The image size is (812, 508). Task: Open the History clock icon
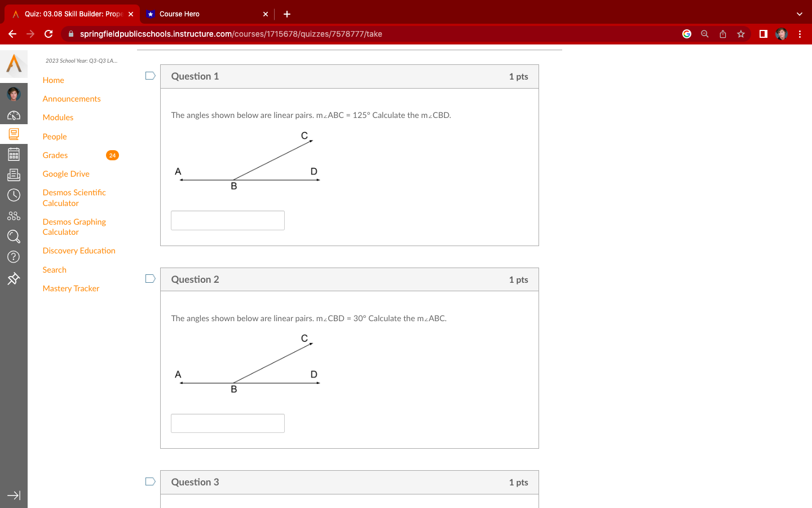14,195
